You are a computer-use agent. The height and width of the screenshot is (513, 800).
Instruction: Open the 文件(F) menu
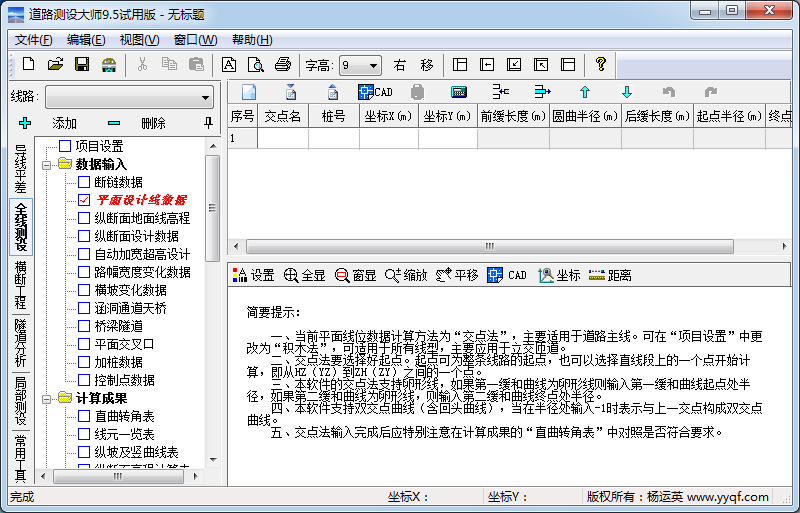pos(33,40)
